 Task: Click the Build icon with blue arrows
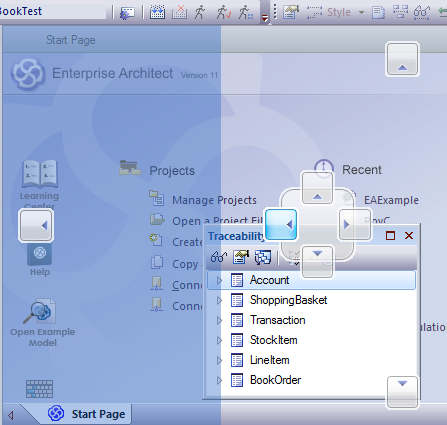(x=157, y=12)
